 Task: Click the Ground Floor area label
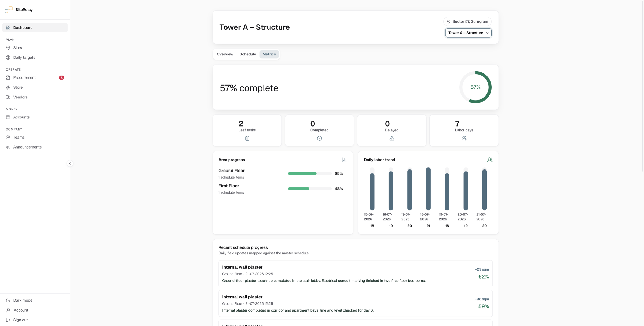231,171
